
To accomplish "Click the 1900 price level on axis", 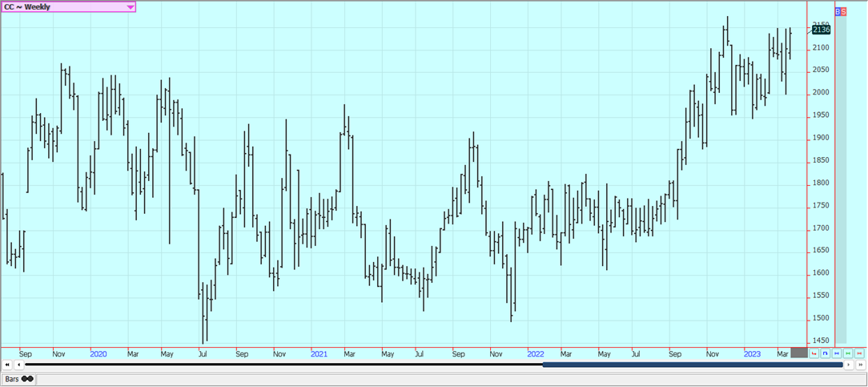I will click(821, 138).
